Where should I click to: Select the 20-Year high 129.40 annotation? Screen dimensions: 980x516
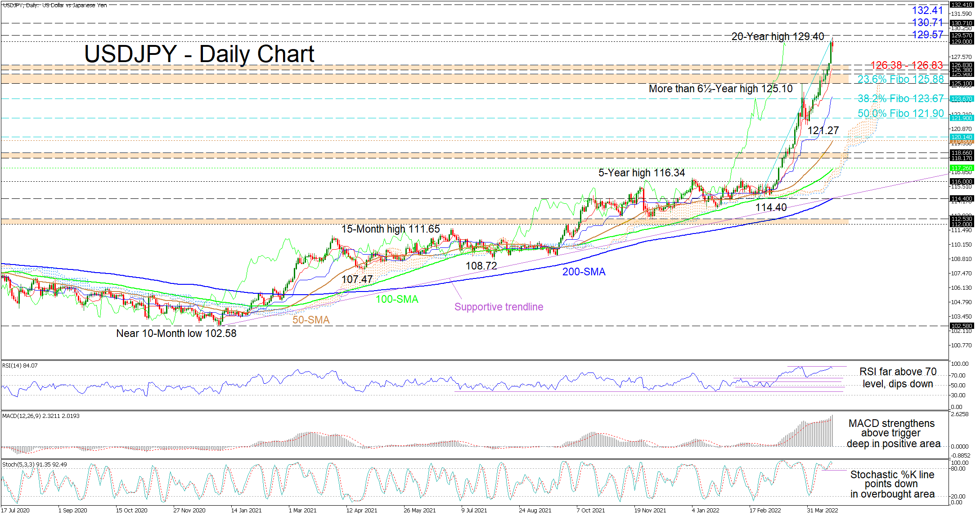[778, 36]
